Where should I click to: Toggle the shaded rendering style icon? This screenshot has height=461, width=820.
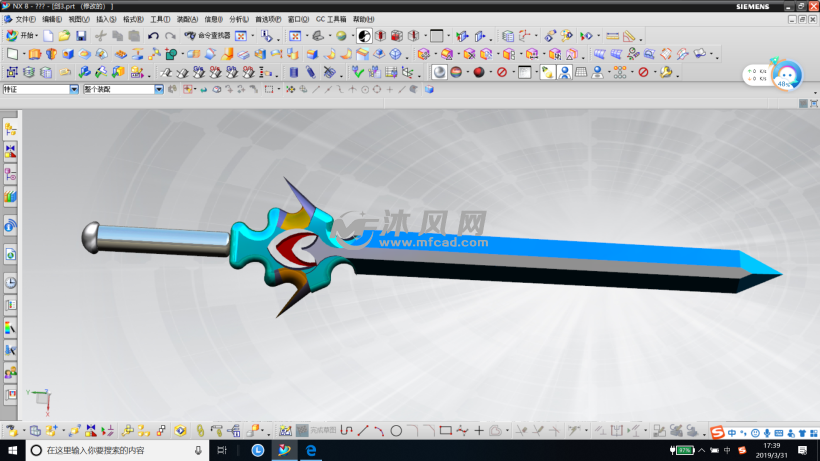[364, 36]
